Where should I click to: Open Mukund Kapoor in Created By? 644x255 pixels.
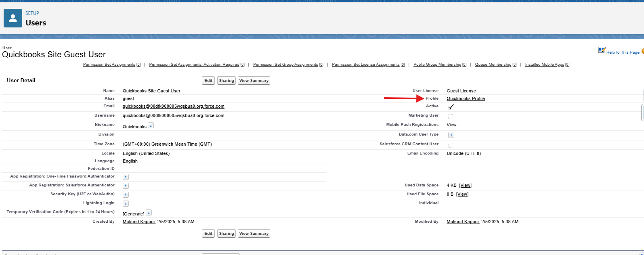[x=139, y=222]
